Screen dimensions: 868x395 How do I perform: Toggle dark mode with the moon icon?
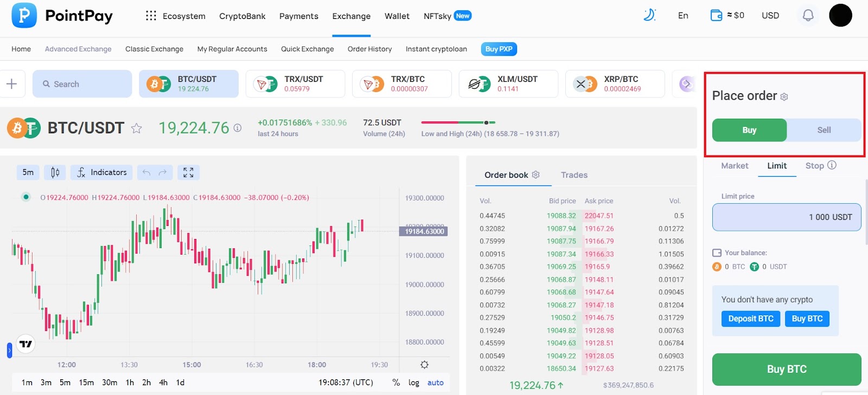point(649,15)
